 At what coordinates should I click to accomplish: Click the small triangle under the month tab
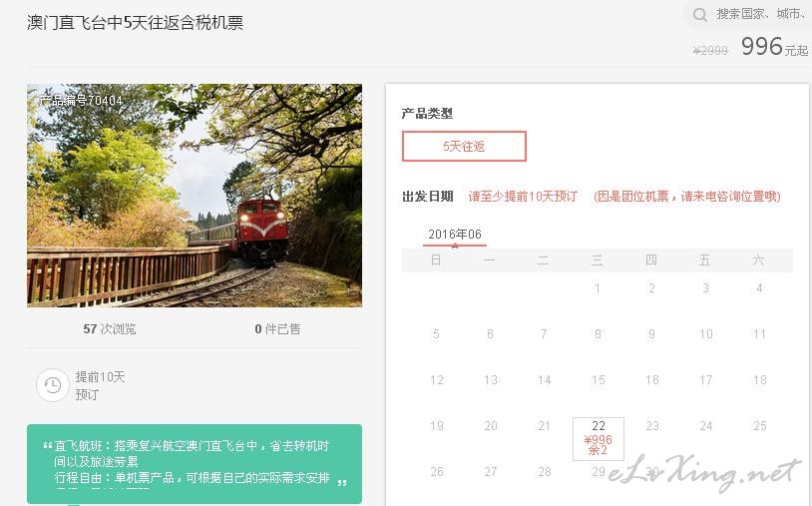(455, 247)
